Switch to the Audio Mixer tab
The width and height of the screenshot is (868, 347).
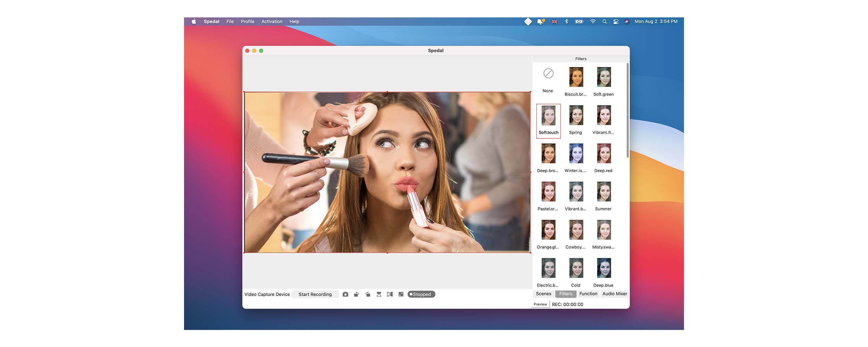coord(615,294)
